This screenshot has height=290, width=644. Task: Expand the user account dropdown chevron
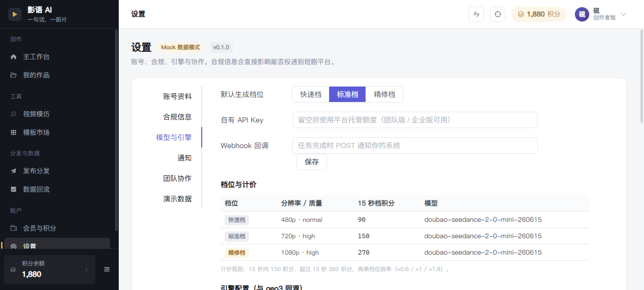pyautogui.click(x=623, y=14)
